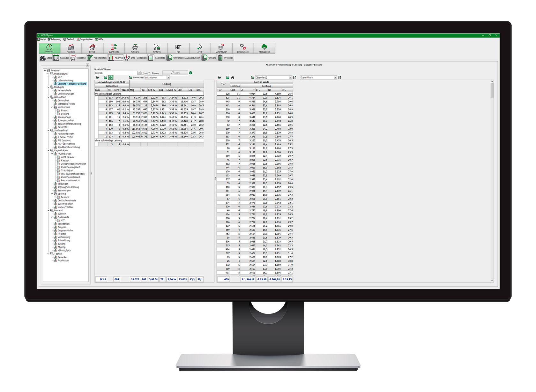This screenshot has height=392, width=536.
Task: Print the right Analyse-Werte table
Action: [x=219, y=78]
